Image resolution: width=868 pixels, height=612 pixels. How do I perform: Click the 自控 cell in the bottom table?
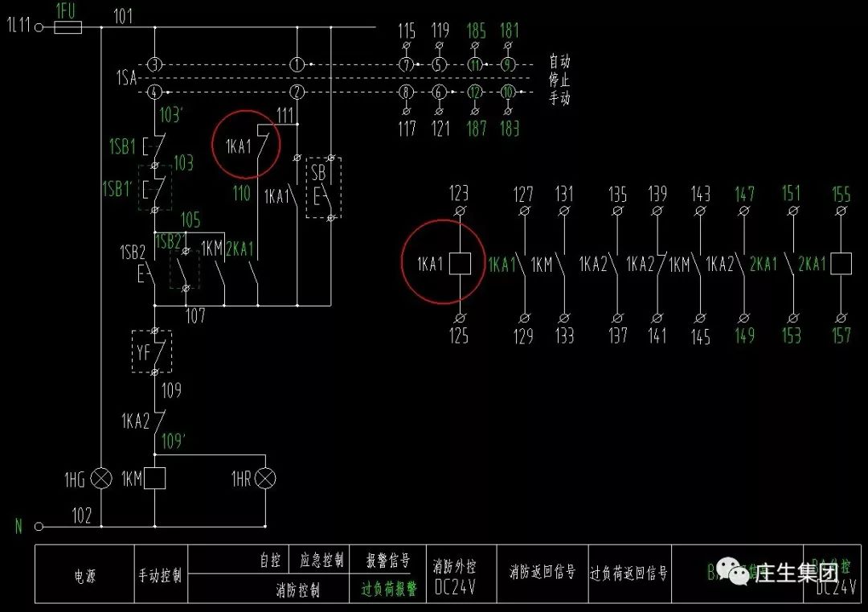click(x=271, y=561)
